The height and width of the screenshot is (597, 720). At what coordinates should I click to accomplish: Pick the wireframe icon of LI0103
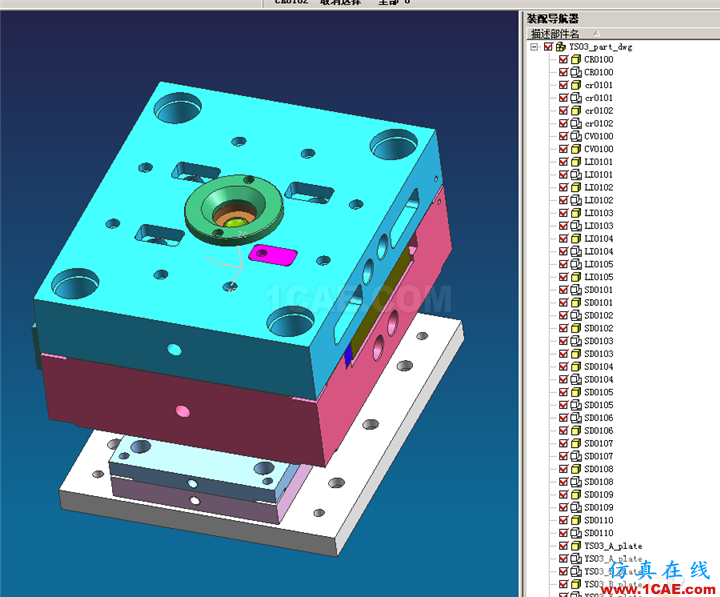point(576,226)
